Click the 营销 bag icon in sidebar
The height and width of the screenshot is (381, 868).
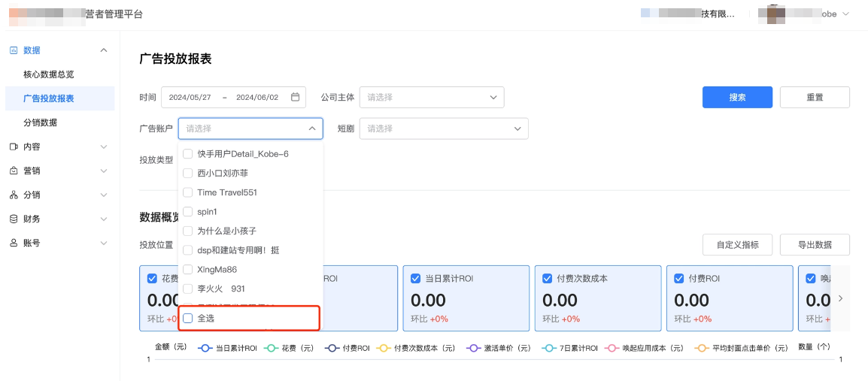pyautogui.click(x=14, y=171)
